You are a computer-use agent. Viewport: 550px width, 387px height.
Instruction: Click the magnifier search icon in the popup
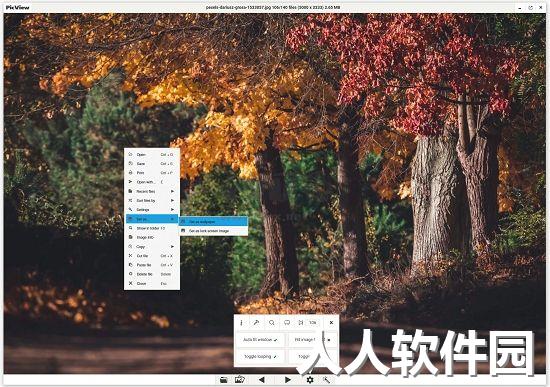click(x=271, y=322)
